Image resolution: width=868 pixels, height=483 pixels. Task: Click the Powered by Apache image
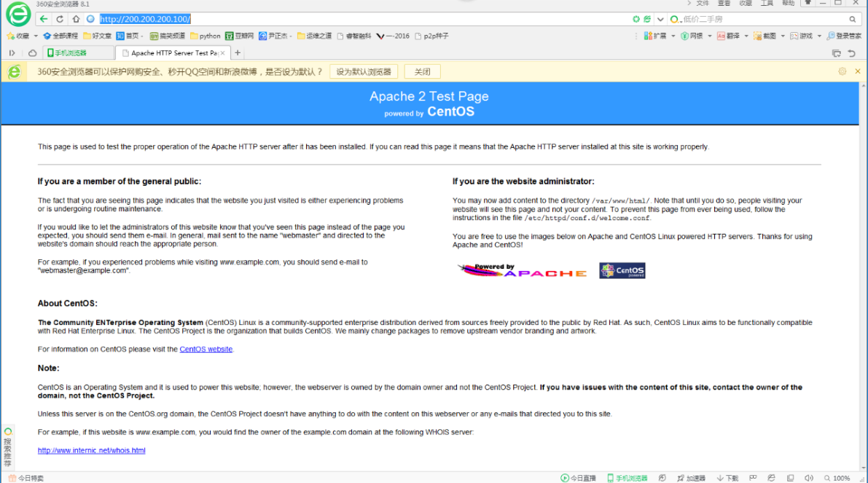pos(523,270)
